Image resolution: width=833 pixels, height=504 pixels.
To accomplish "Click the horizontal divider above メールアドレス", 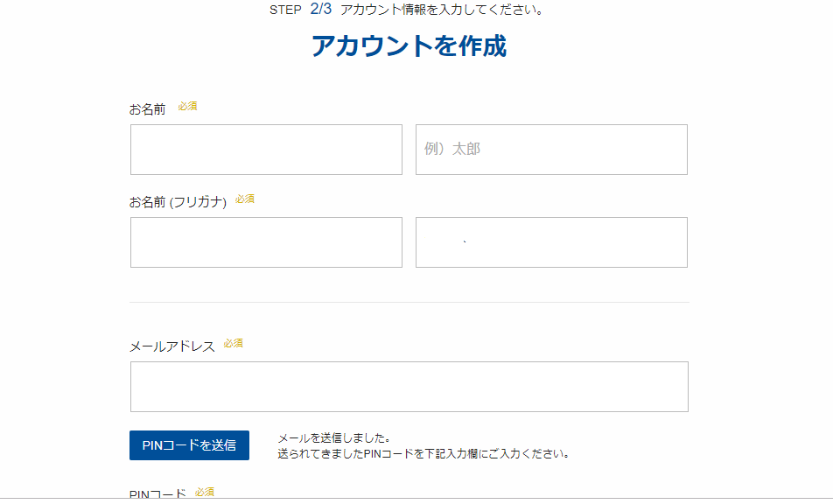I will [409, 302].
